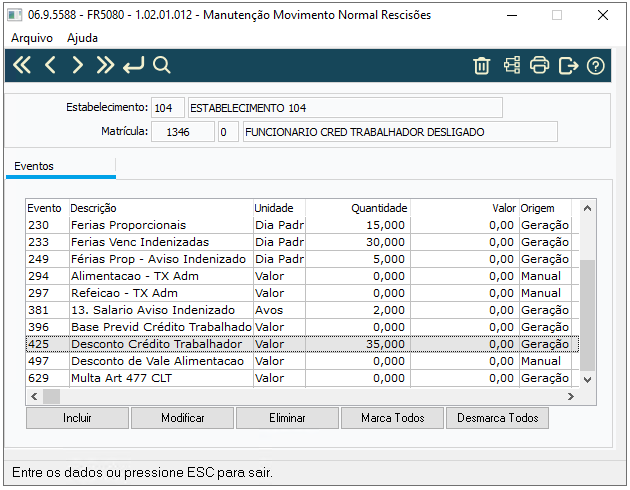Click quantity 35,000 in event 425 row
Screen dimensions: 630x490
point(385,344)
